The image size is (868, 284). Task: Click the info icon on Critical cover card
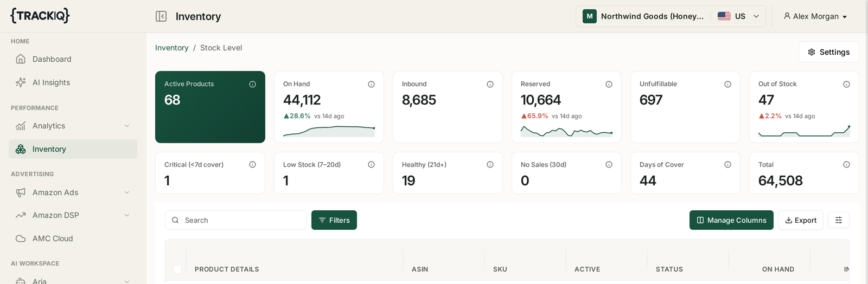(x=252, y=165)
